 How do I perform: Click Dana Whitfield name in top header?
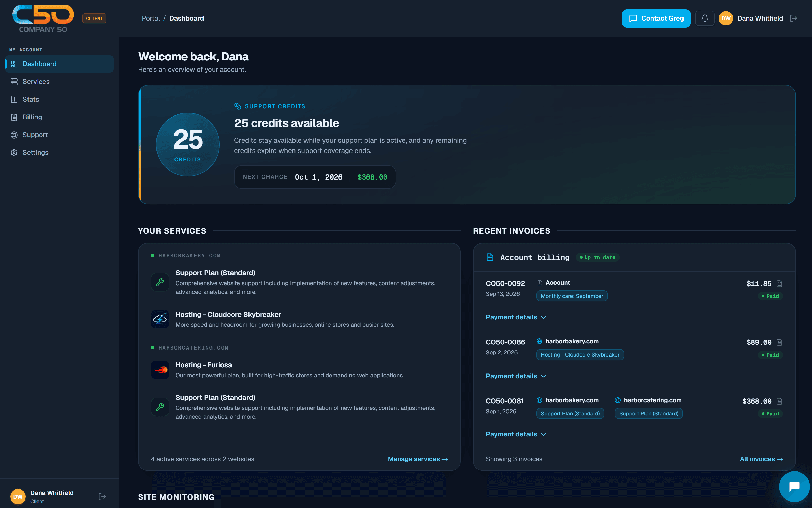(760, 18)
